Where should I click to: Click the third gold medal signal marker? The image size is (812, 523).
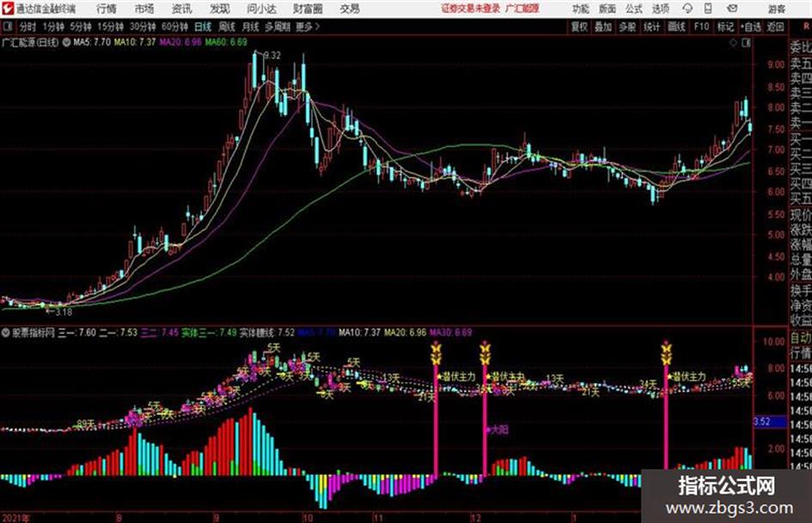click(667, 353)
